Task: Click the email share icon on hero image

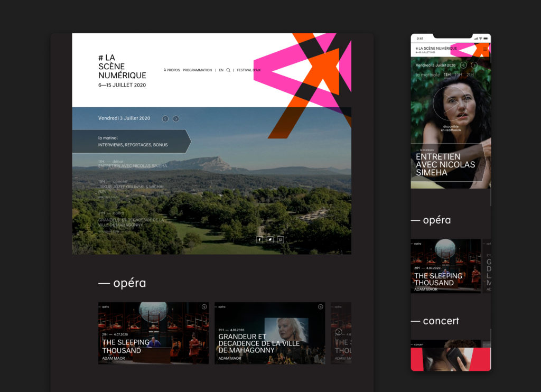Action: [x=281, y=239]
